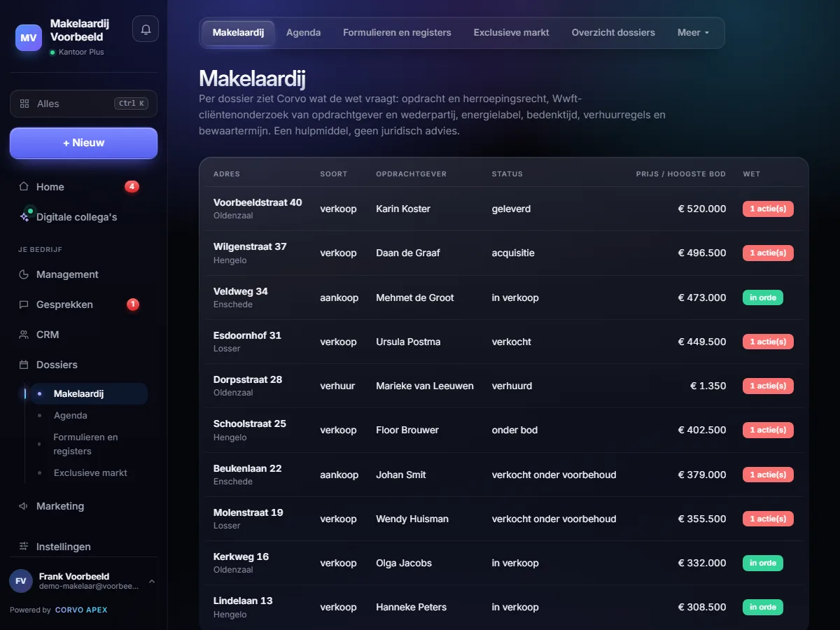Open the Meer dropdown menu
The image size is (840, 630).
(x=693, y=33)
